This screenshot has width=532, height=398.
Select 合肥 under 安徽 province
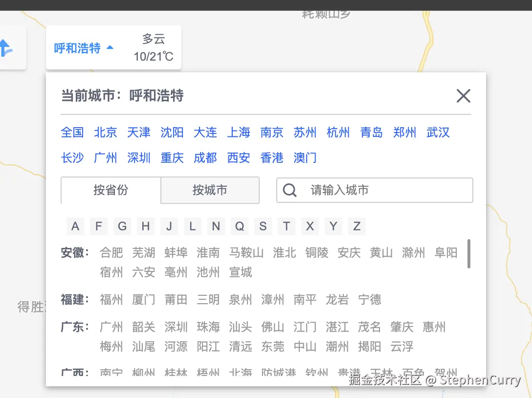click(x=111, y=253)
